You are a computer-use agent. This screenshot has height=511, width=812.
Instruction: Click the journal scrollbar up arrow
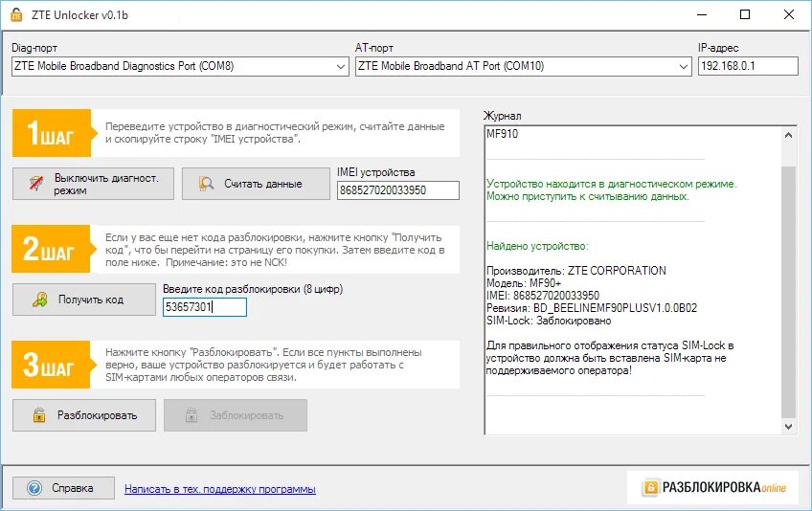(x=788, y=135)
